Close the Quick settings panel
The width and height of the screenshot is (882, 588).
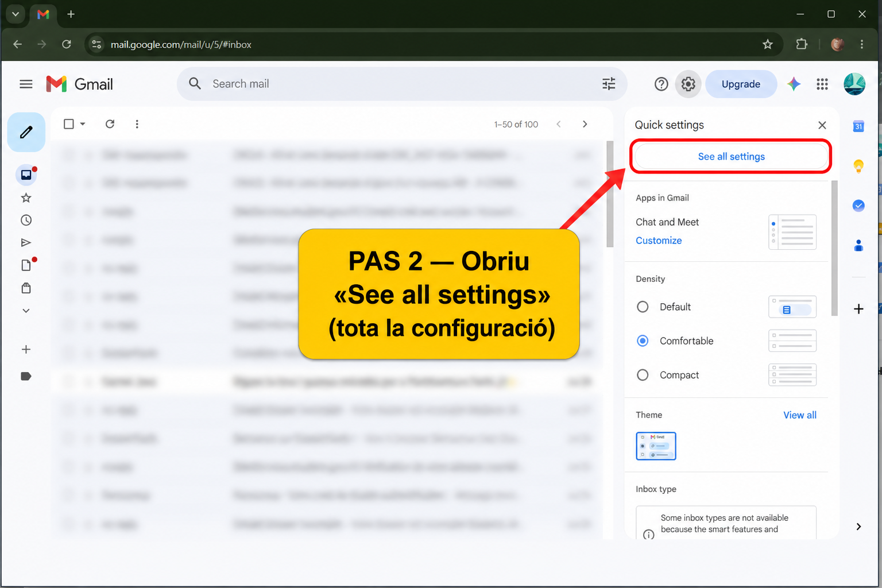(822, 125)
